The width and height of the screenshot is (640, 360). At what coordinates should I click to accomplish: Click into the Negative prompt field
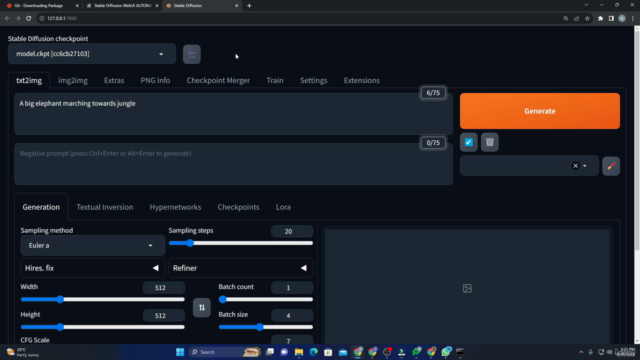pyautogui.click(x=233, y=164)
